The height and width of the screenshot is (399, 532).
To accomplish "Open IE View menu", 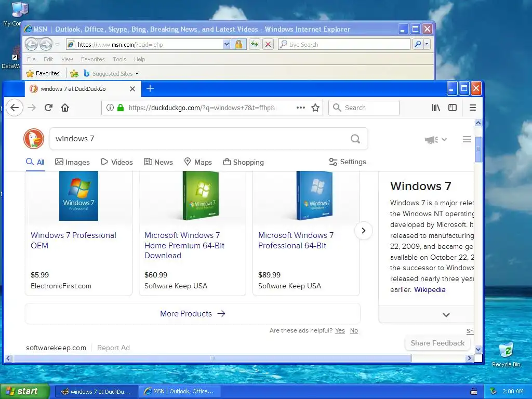I will (x=67, y=59).
